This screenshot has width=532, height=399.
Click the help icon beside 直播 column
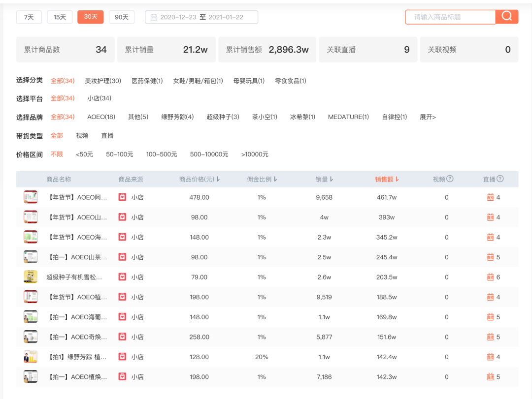click(500, 179)
